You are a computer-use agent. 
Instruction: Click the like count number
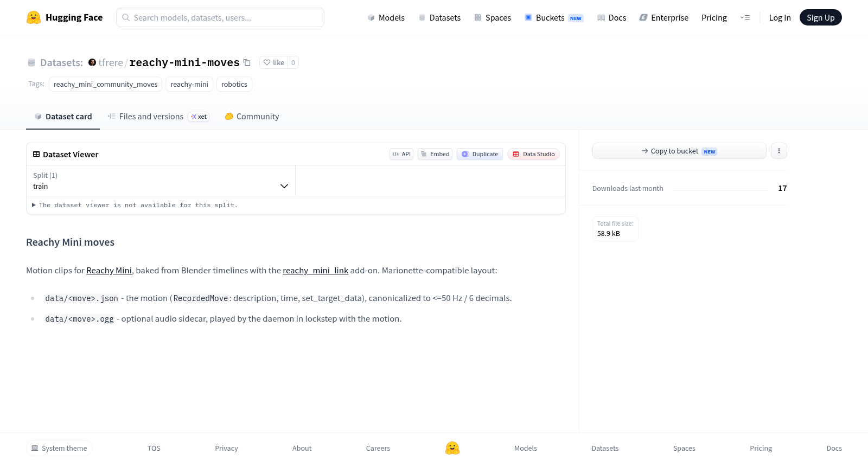pyautogui.click(x=293, y=62)
